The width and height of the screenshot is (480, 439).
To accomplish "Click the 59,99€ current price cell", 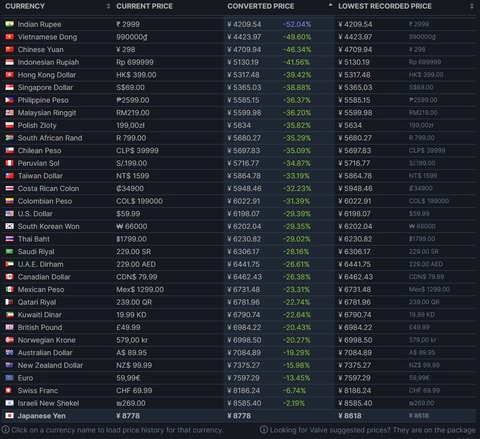I will click(128, 378).
